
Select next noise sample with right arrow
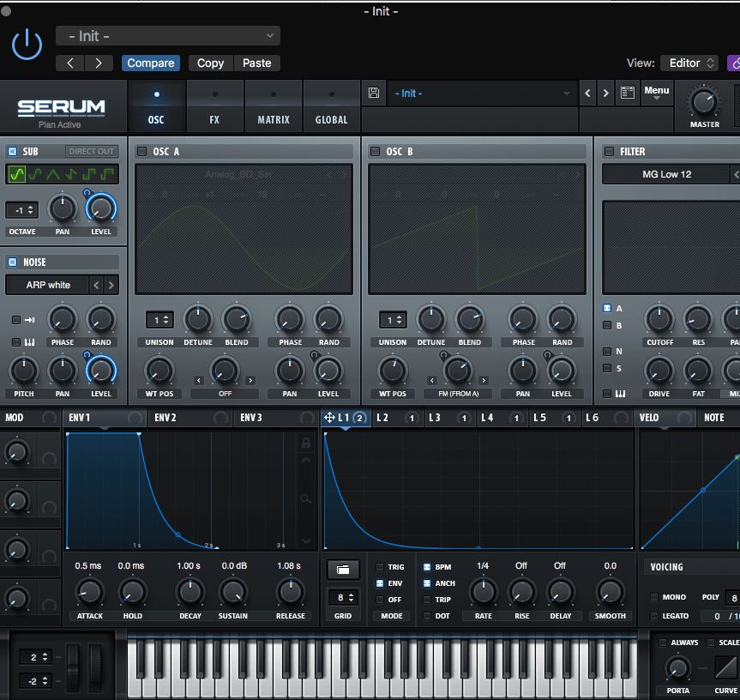(x=111, y=285)
